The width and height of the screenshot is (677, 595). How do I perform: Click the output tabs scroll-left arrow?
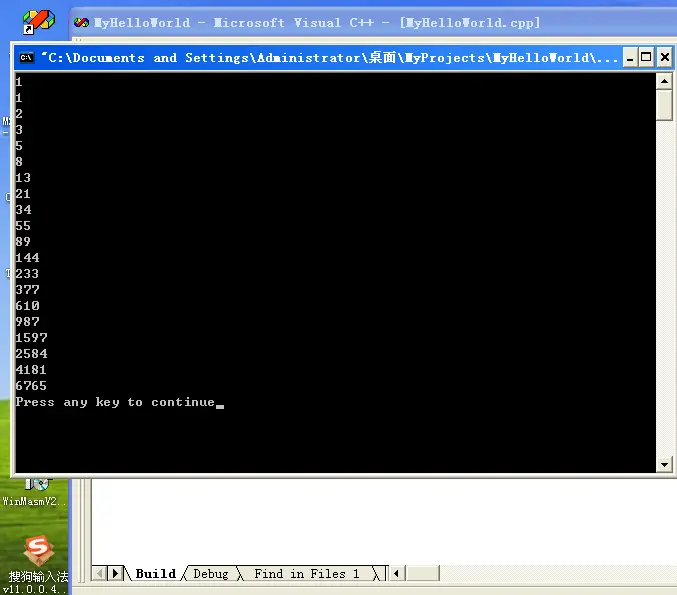coord(100,573)
